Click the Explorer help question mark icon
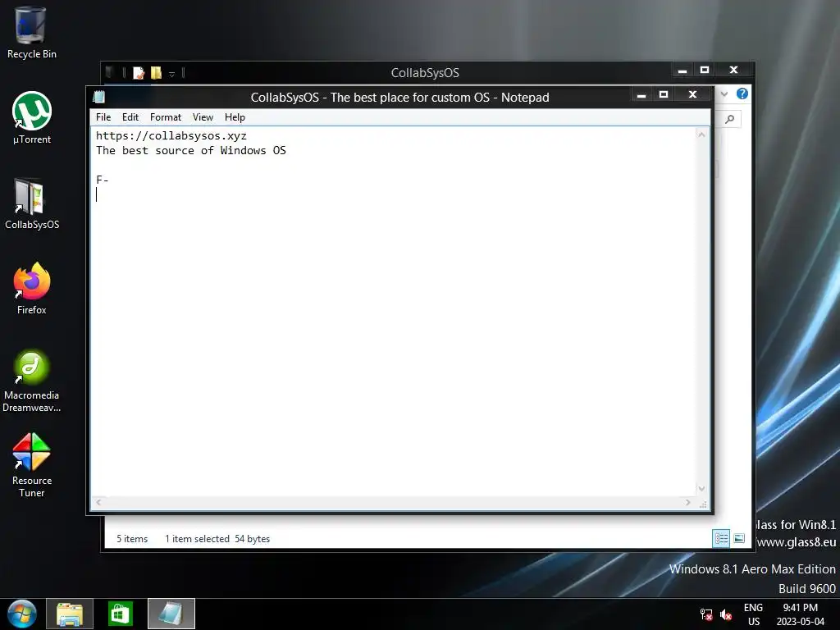840x630 pixels. click(x=742, y=94)
